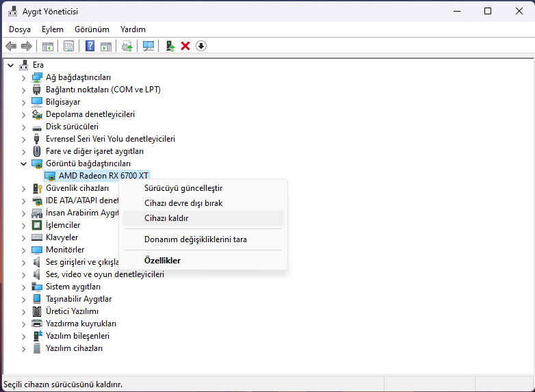Expand Bağlantı noktaları (COM ve LPT)
The height and width of the screenshot is (392, 535).
(x=23, y=90)
